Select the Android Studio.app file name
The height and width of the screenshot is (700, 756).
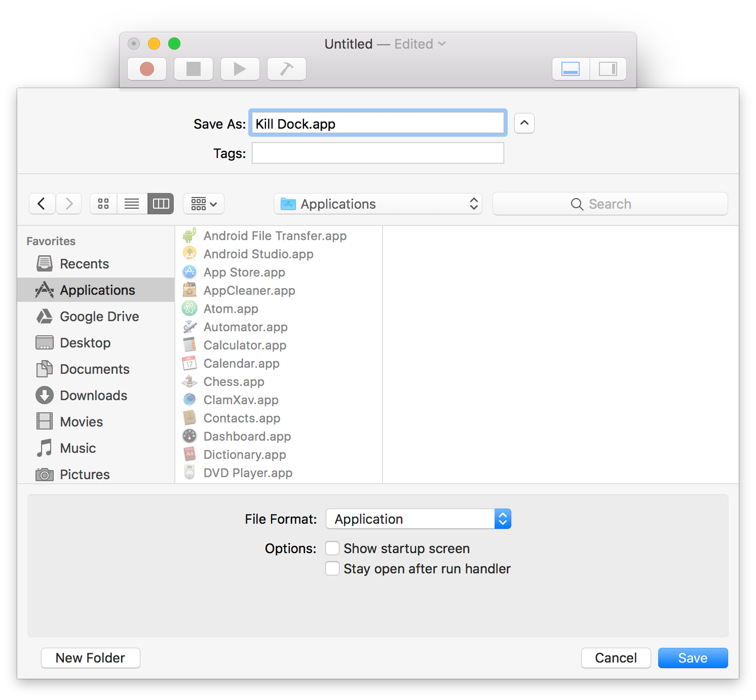258,254
